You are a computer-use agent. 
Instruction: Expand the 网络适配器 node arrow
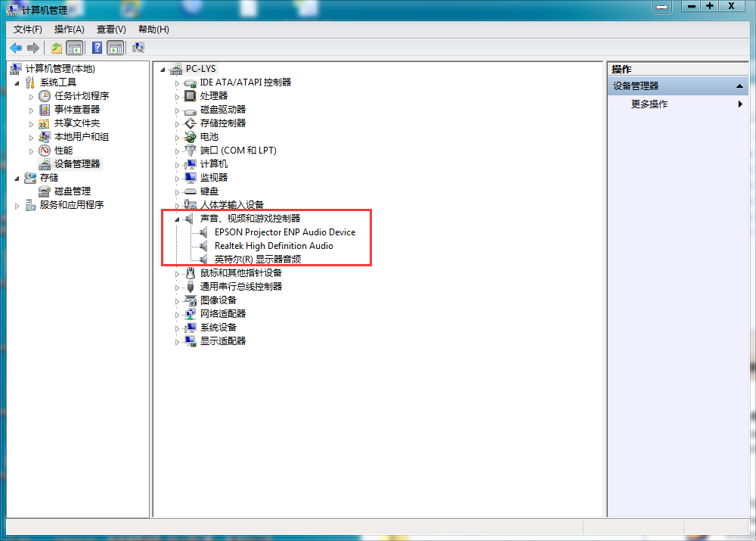click(177, 315)
